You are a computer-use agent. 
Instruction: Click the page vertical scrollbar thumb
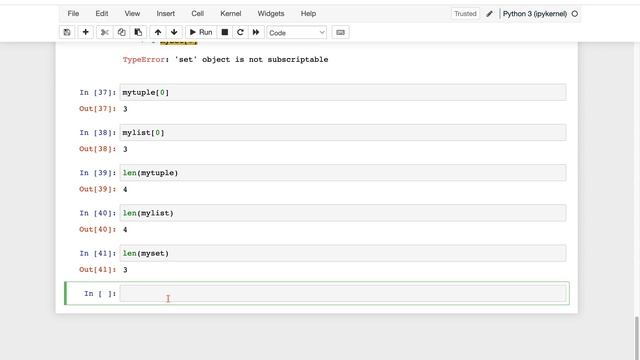[637, 338]
